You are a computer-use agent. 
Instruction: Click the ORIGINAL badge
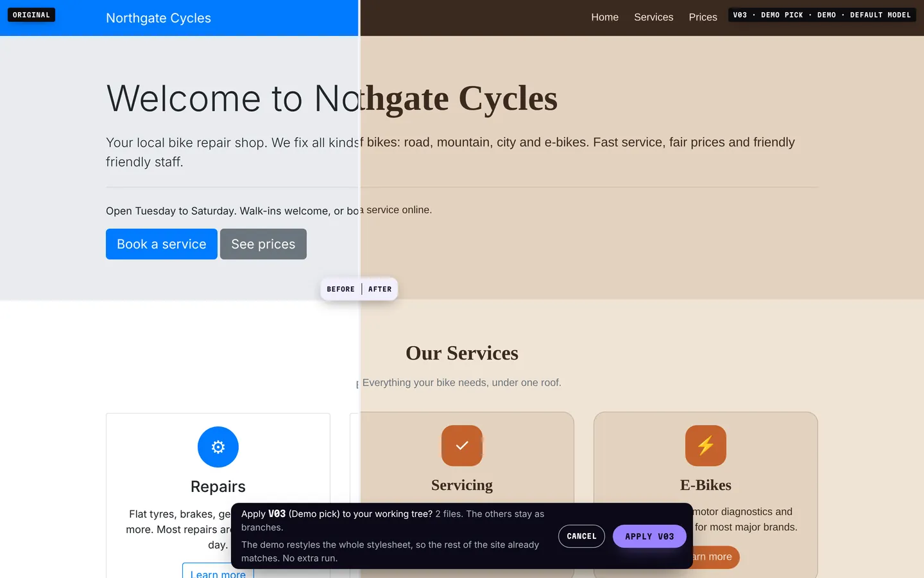click(31, 15)
